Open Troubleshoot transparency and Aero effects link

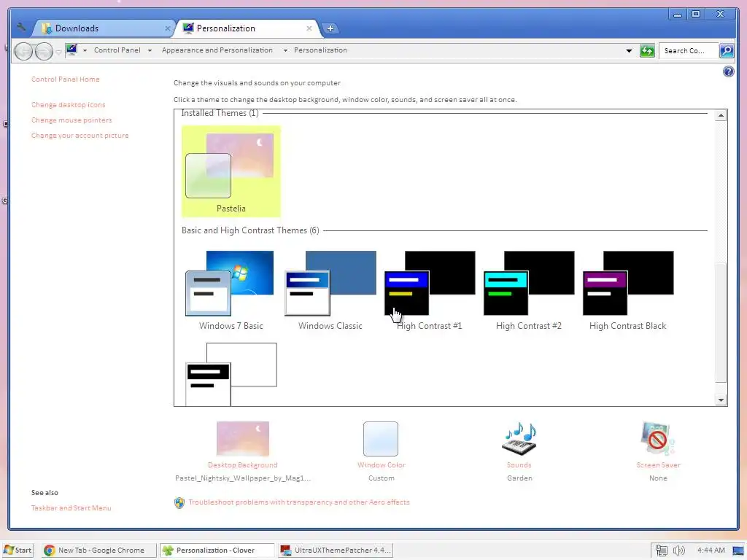pos(298,502)
